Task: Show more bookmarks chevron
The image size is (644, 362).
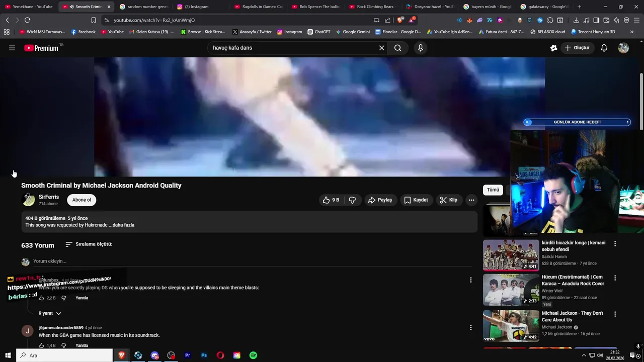Action: coord(631,32)
